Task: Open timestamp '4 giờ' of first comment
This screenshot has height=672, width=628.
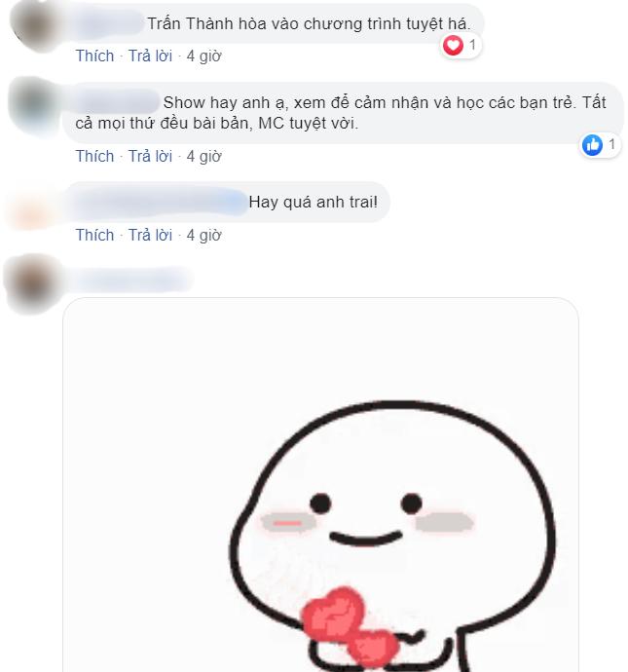Action: tap(203, 56)
